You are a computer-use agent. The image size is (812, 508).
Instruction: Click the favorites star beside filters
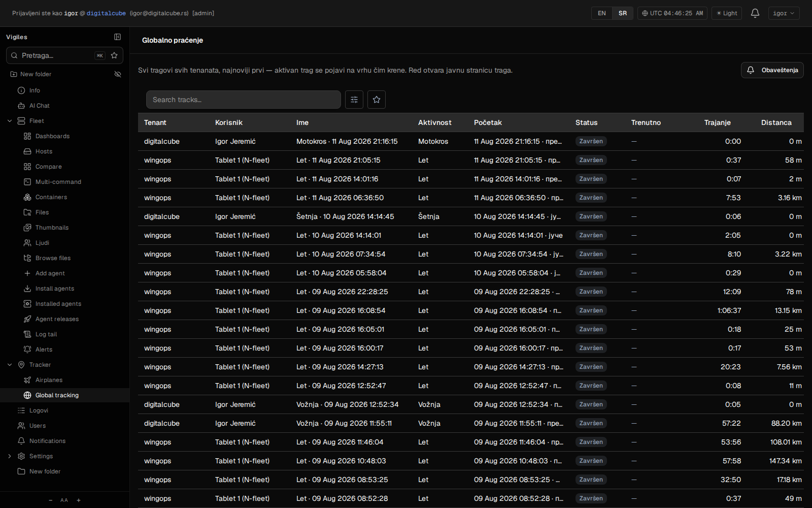point(377,100)
